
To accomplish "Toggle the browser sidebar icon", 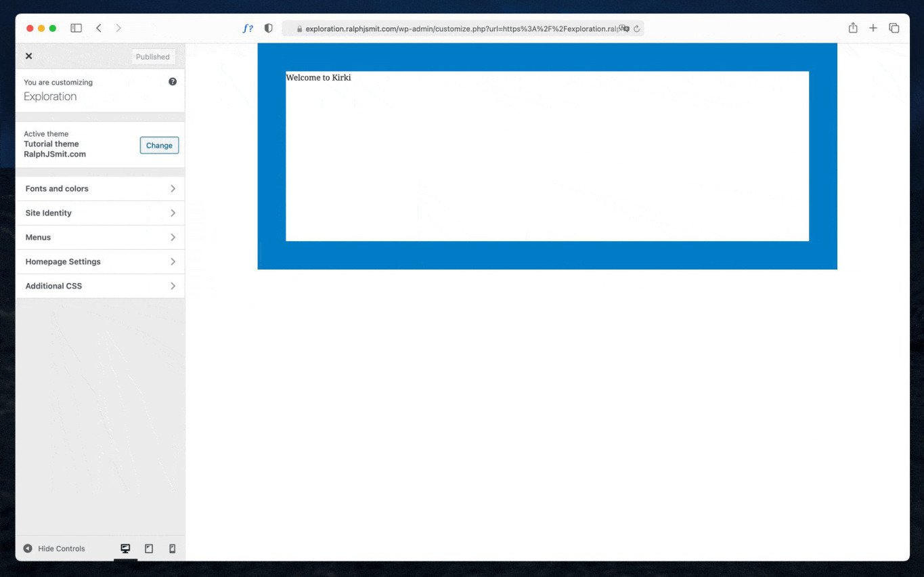I will 76,28.
